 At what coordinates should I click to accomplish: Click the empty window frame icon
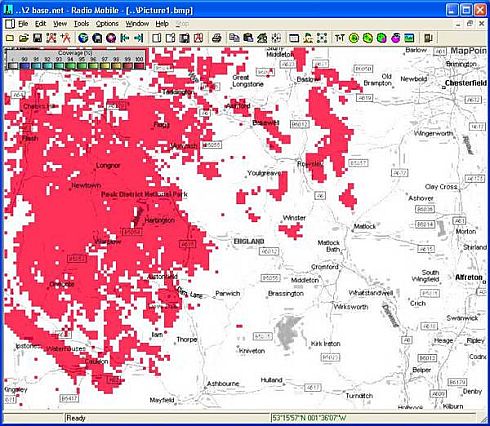click(x=294, y=38)
